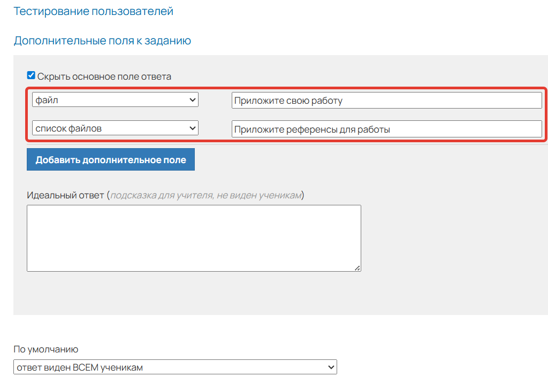Open the 'Тестирование пользователей' heading link

(x=93, y=11)
